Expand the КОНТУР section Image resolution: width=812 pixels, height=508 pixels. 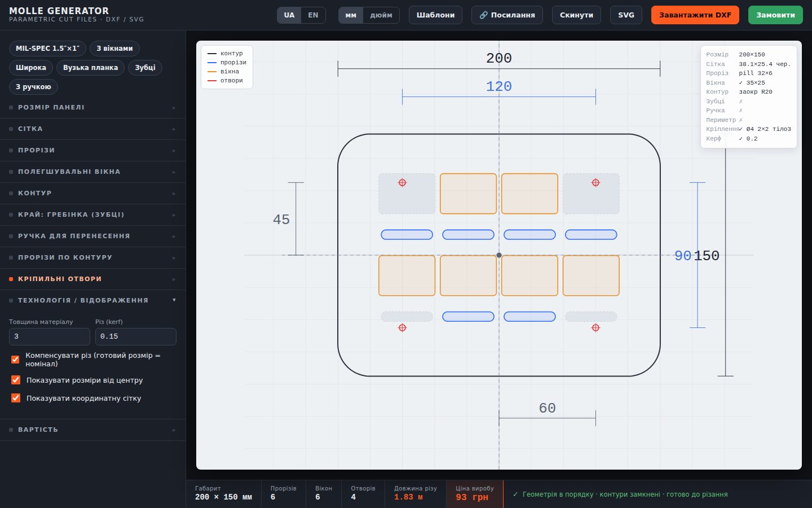click(92, 193)
